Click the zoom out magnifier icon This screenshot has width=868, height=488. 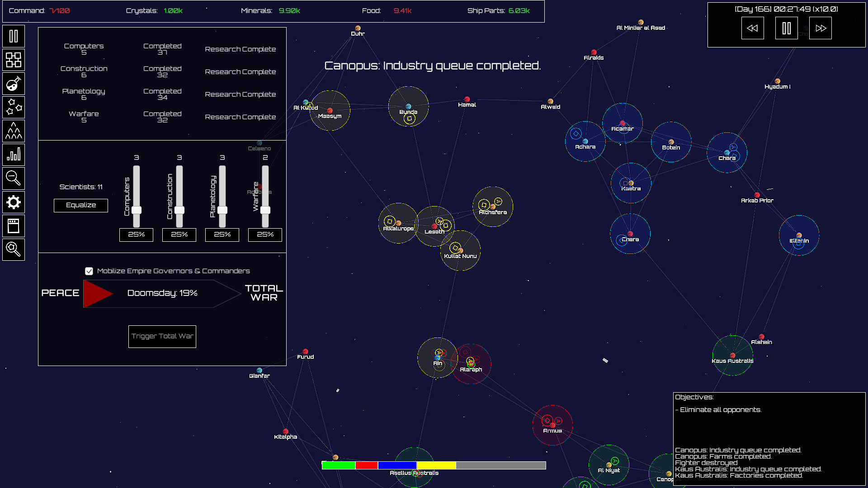pyautogui.click(x=14, y=178)
